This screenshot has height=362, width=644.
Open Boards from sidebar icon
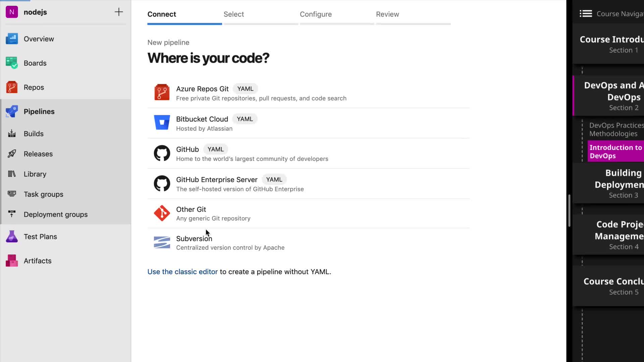tap(12, 63)
